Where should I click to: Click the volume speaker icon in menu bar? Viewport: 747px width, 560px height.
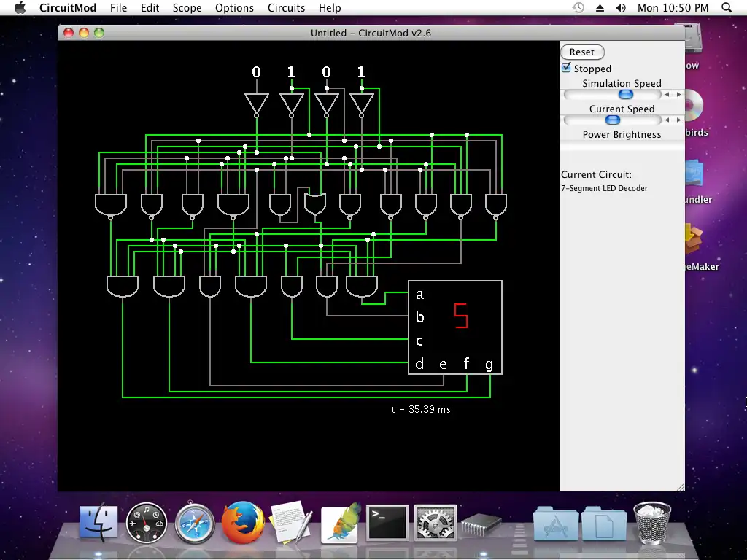[621, 8]
